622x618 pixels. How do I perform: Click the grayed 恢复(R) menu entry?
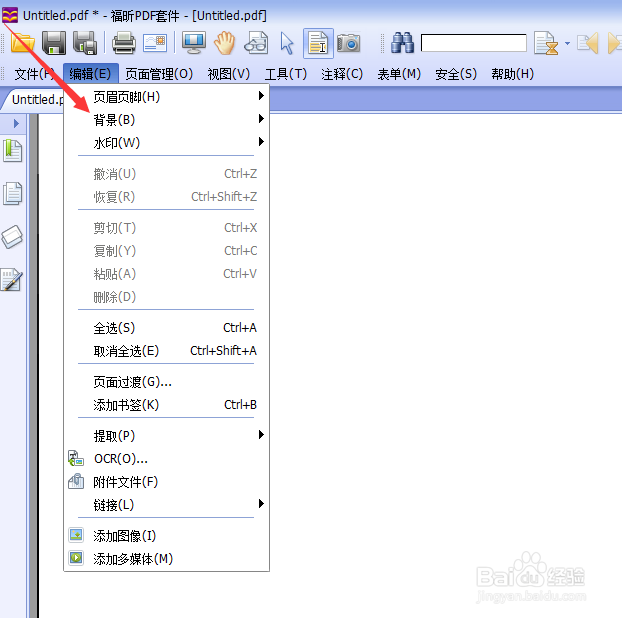coord(167,197)
